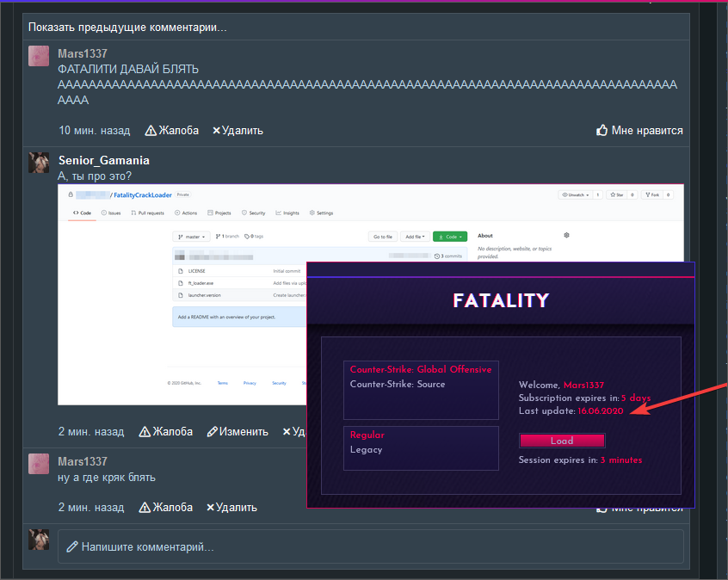Like first comment with Мне нравится
This screenshot has height=580, width=728.
click(639, 131)
